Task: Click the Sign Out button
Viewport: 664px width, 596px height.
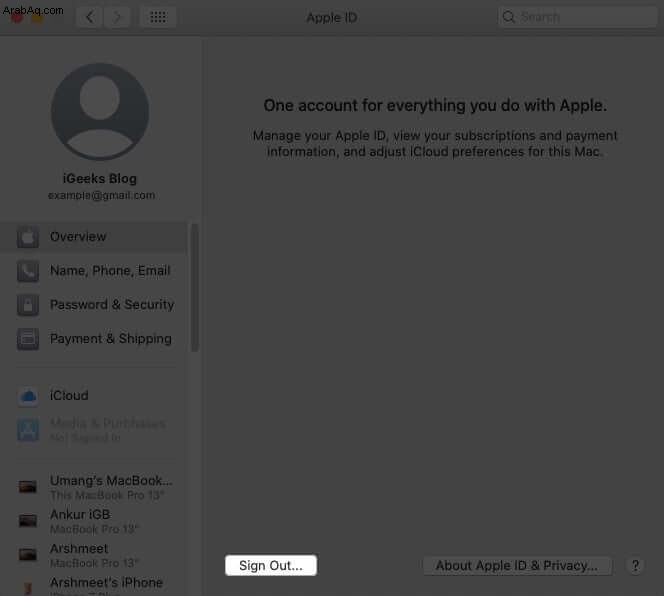Action: [x=271, y=566]
